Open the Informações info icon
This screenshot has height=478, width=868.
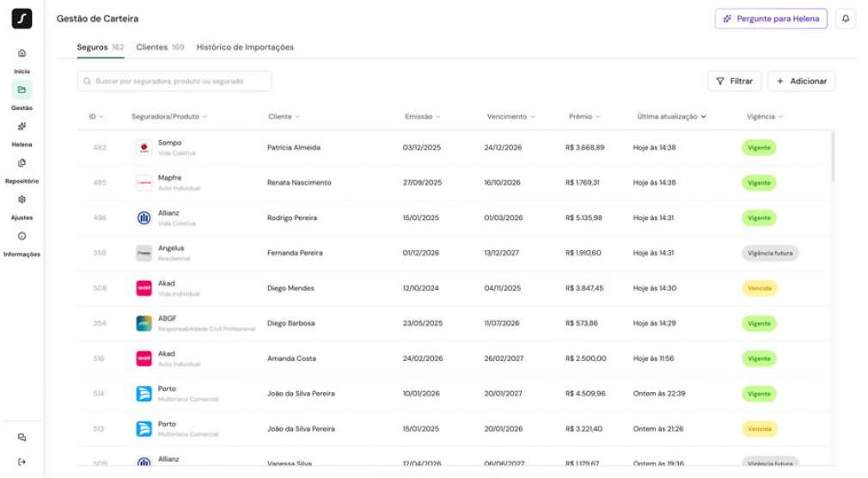pyautogui.click(x=21, y=236)
